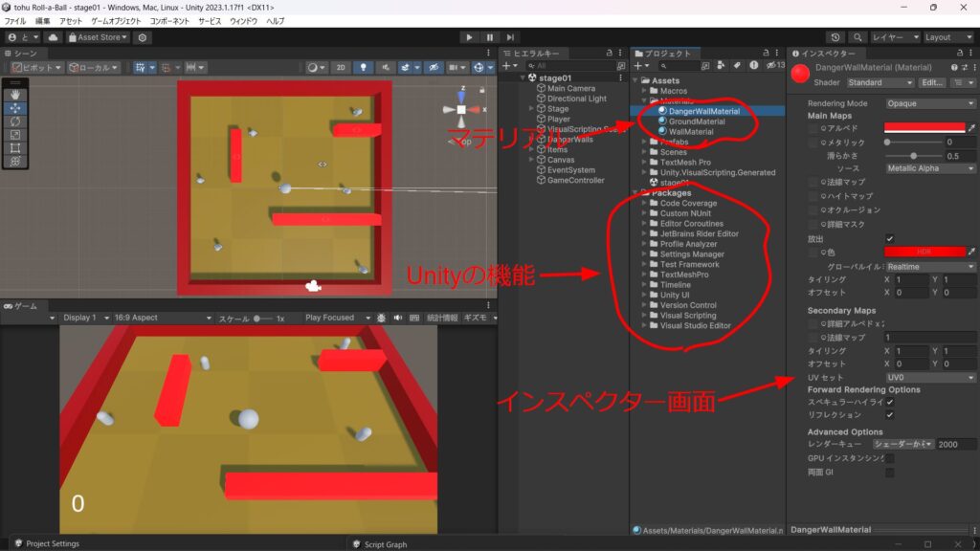
Task: Open the ウィンドウ (Window) menu
Action: tap(244, 21)
